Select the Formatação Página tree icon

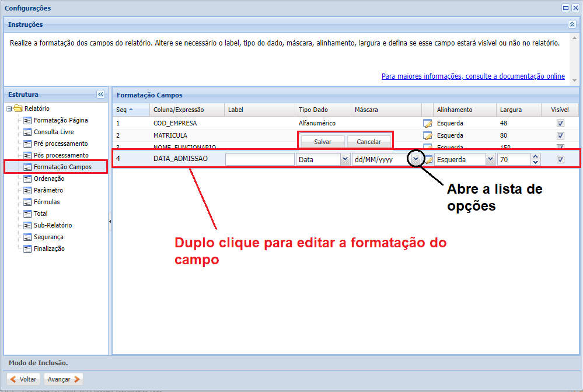[x=27, y=120]
